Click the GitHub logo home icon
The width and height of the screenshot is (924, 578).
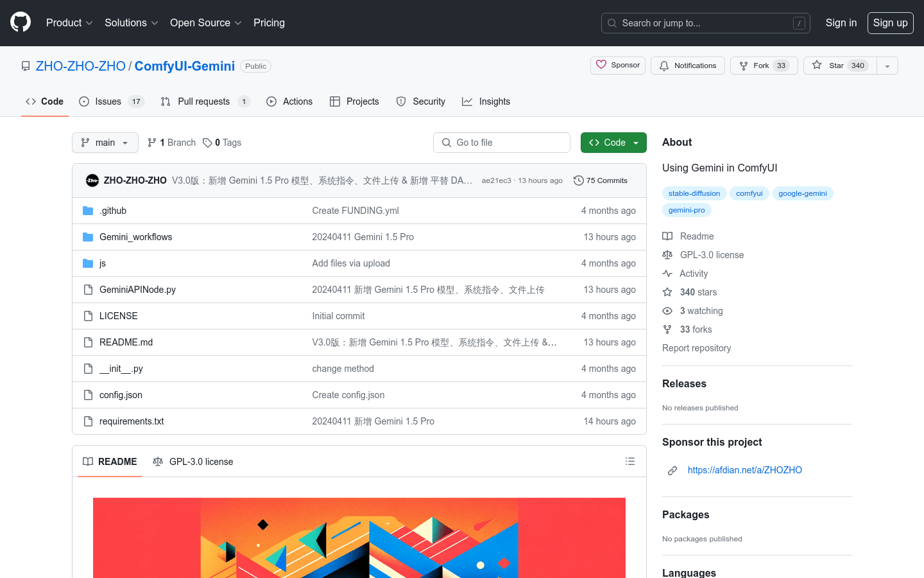(x=21, y=22)
